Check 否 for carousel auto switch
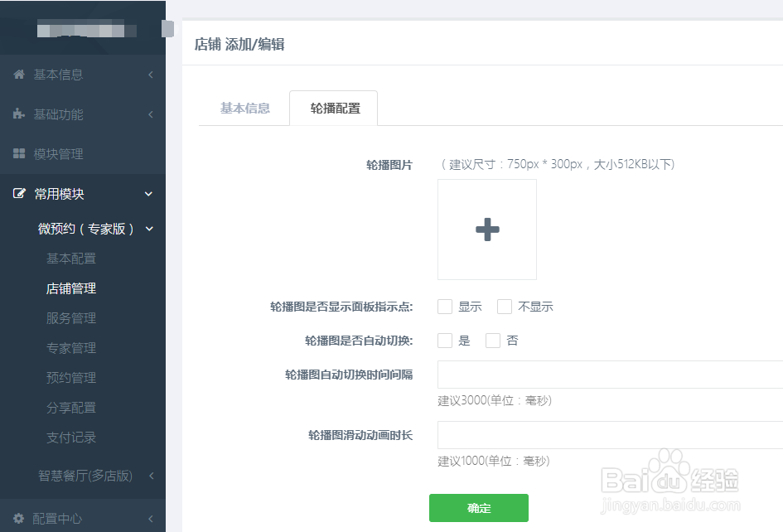783x532 pixels. 493,341
